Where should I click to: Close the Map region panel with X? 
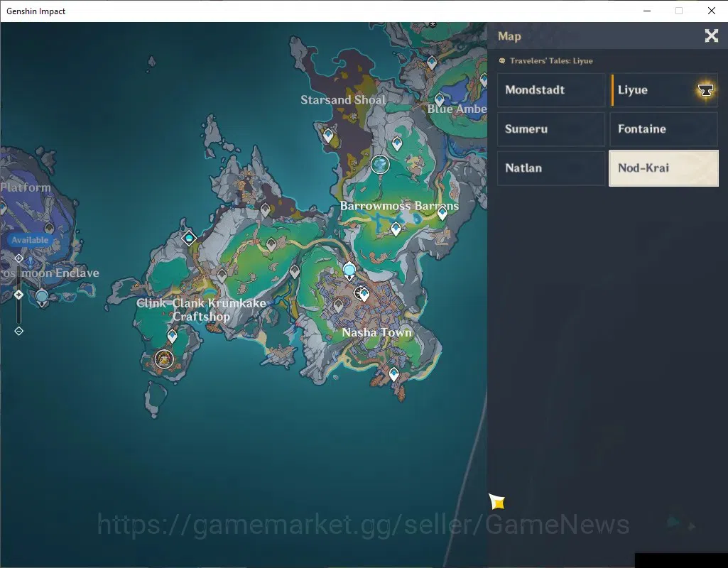tap(711, 35)
